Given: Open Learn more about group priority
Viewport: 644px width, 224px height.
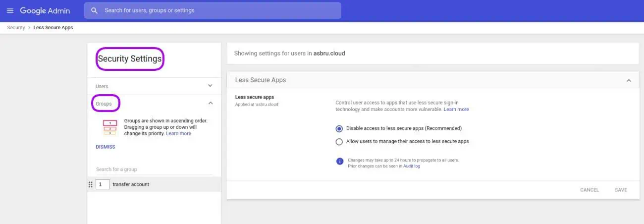Looking at the screenshot, I should pos(178,133).
